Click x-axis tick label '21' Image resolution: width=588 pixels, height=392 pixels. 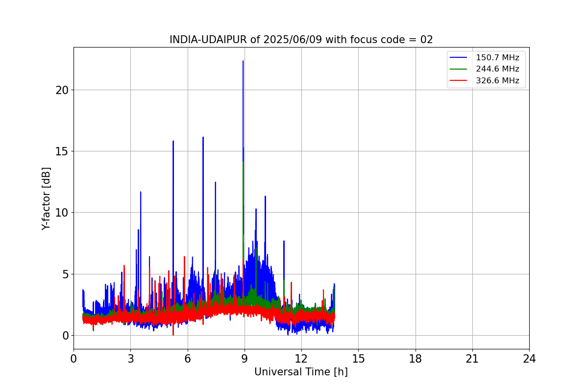pyautogui.click(x=472, y=359)
